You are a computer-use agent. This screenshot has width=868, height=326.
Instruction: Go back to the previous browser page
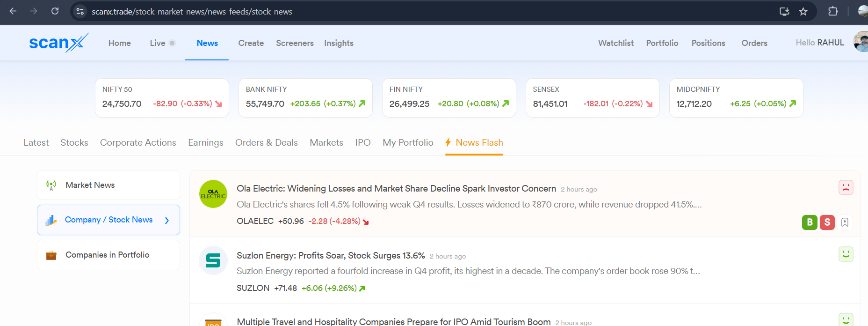coord(13,11)
